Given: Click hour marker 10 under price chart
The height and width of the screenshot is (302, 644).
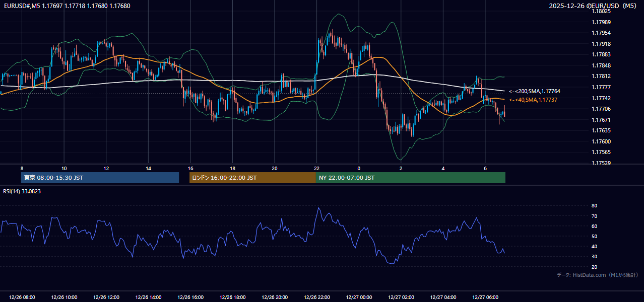Looking at the screenshot, I should coord(64,168).
